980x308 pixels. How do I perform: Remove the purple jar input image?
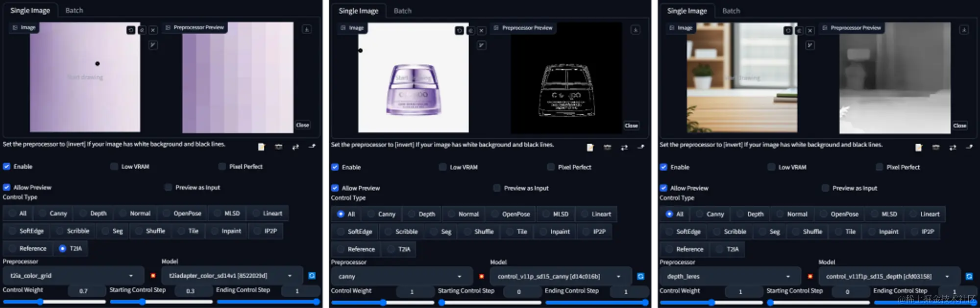[x=482, y=30]
